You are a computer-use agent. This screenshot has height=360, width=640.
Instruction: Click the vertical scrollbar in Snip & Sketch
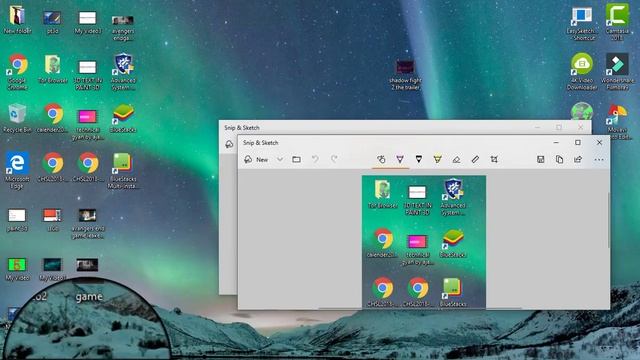pos(609,220)
